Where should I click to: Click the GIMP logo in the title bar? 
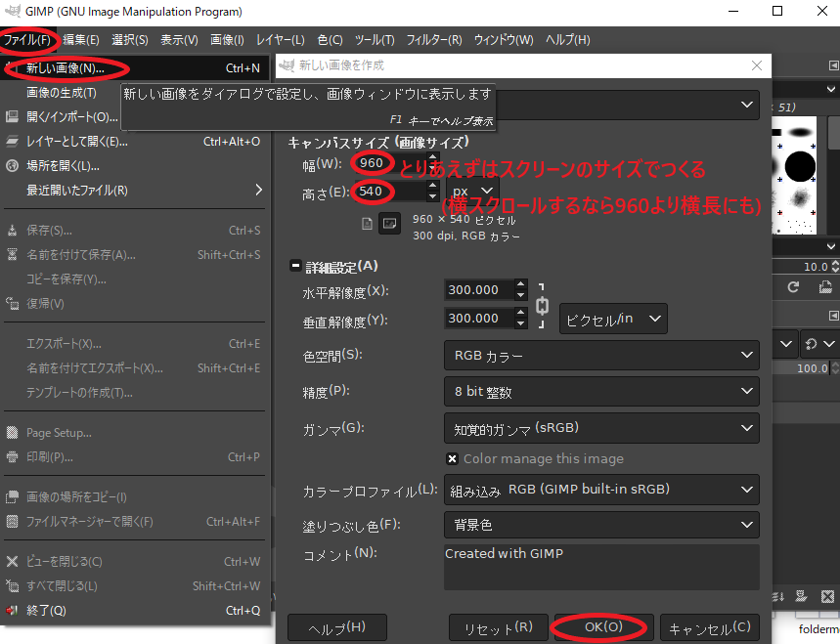pyautogui.click(x=12, y=12)
